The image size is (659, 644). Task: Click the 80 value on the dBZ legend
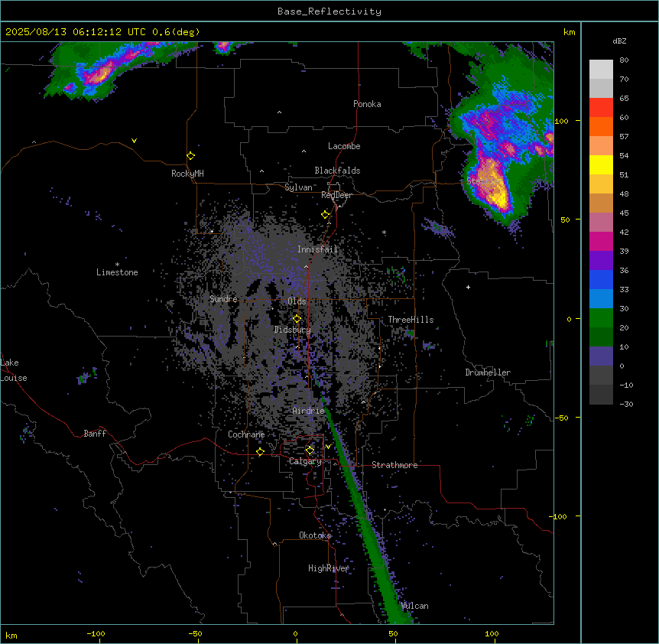tap(624, 60)
